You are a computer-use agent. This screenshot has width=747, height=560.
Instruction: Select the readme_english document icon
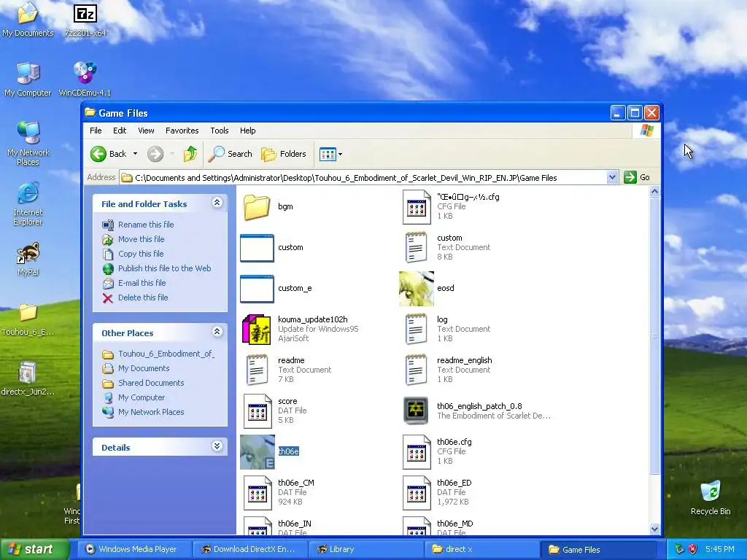tap(416, 370)
